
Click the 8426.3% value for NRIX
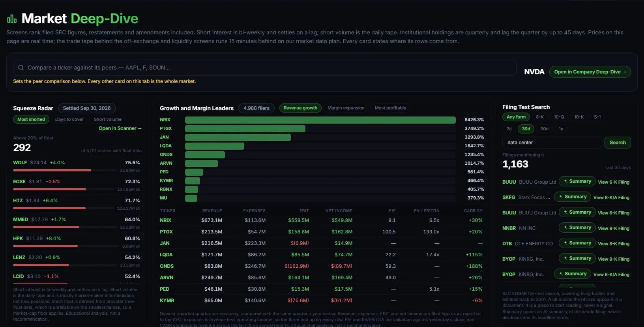(474, 120)
